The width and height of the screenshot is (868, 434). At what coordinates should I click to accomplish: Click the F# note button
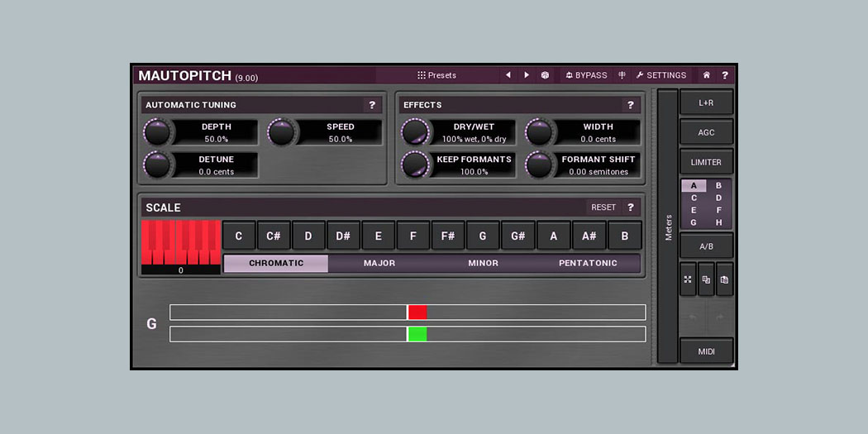point(447,236)
